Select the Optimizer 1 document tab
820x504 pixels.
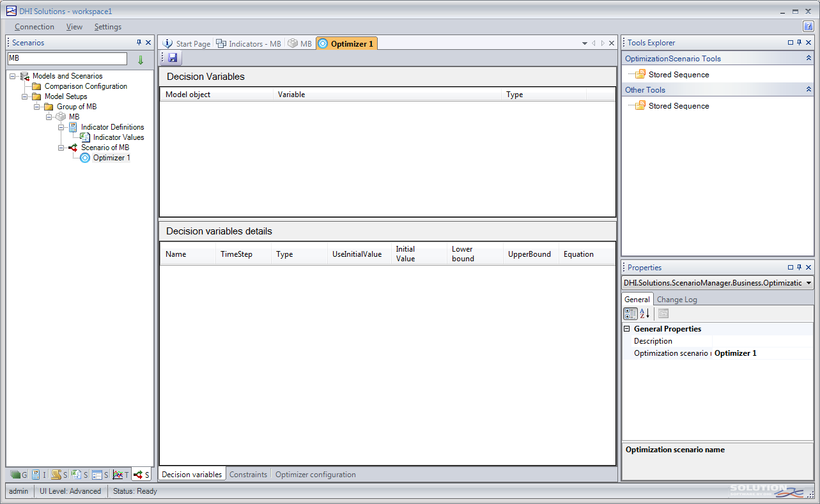(346, 43)
